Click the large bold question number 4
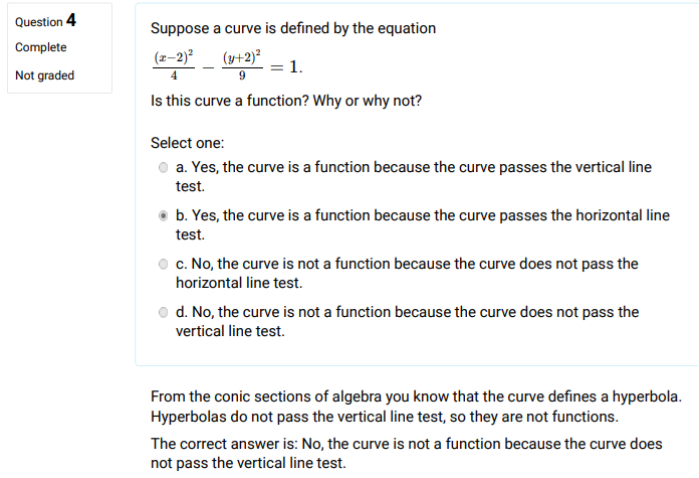This screenshot has width=699, height=478. [x=71, y=20]
